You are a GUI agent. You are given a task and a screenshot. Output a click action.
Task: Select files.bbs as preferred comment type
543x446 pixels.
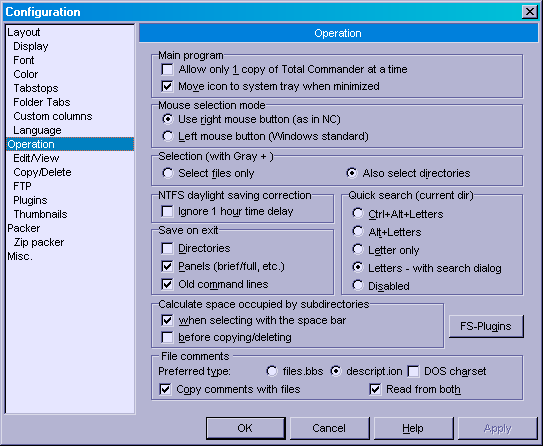272,371
